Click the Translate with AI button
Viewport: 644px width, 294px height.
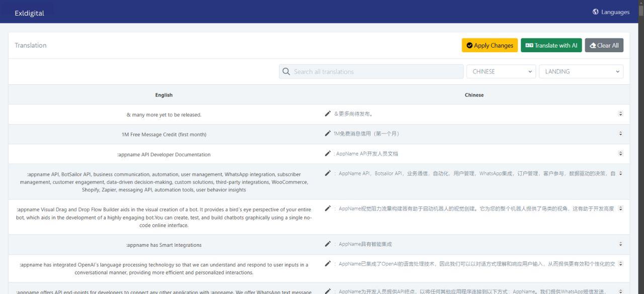(x=551, y=45)
